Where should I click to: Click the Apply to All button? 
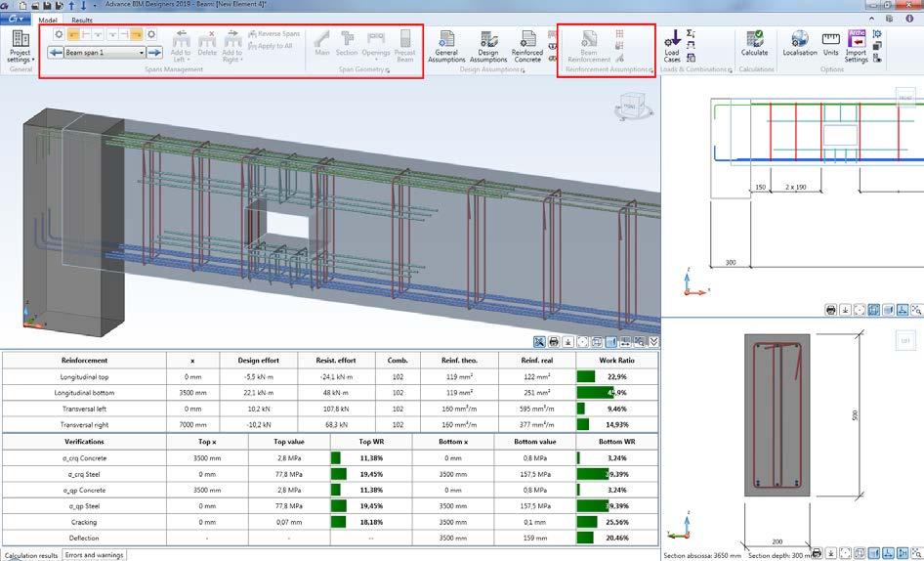[x=271, y=45]
